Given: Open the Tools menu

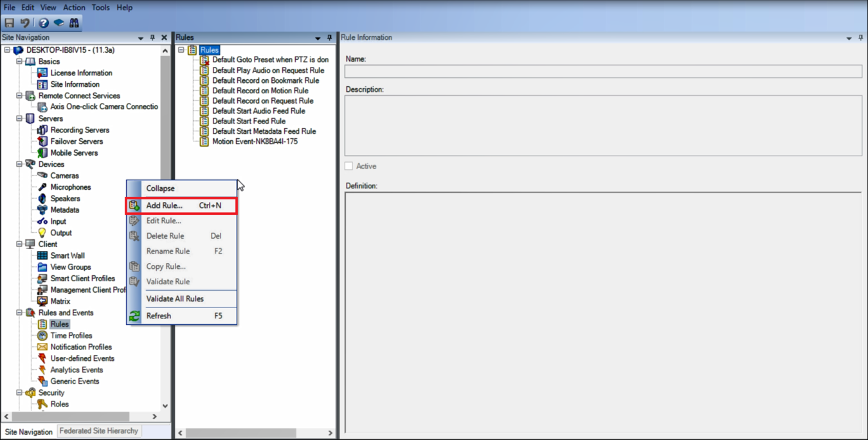Looking at the screenshot, I should (x=101, y=7).
